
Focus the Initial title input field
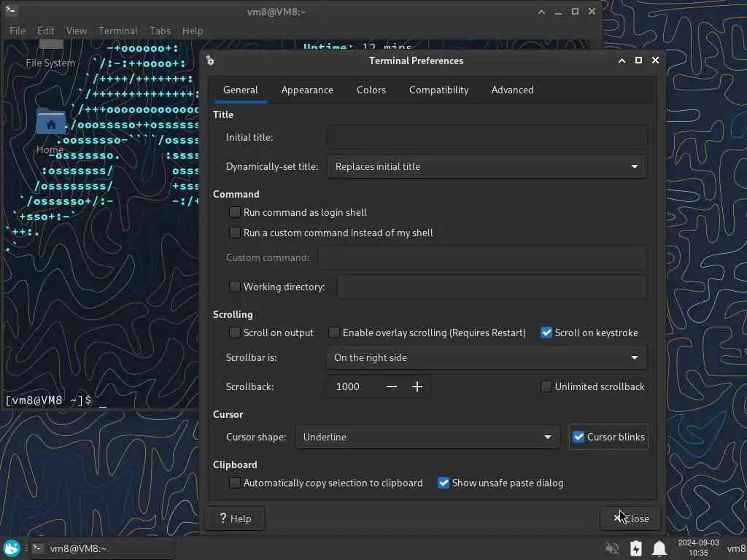coord(487,137)
